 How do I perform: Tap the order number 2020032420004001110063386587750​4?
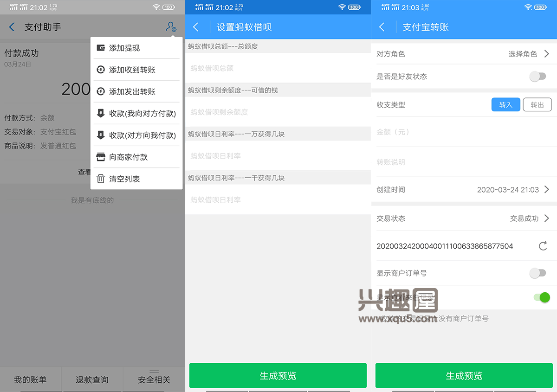[x=445, y=246]
